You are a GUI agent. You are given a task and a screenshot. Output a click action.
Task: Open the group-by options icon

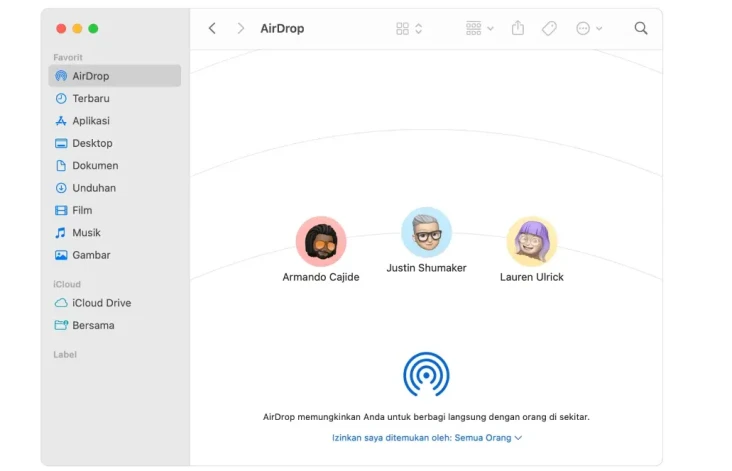[473, 28]
